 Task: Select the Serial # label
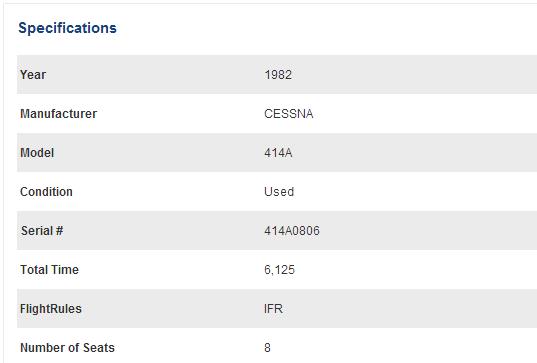(x=42, y=231)
